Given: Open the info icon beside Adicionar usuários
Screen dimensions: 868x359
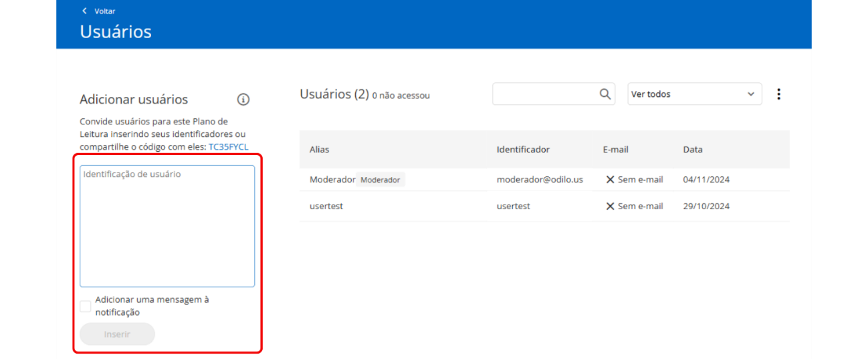Looking at the screenshot, I should pyautogui.click(x=243, y=100).
